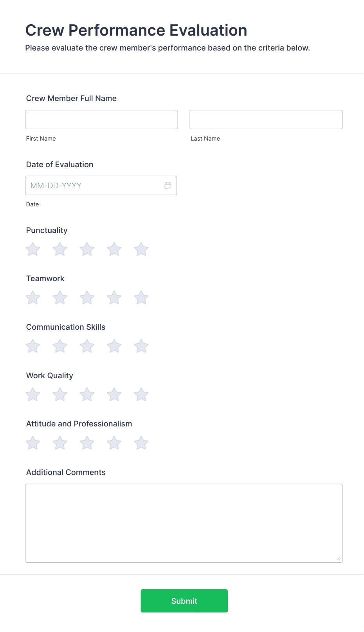Select the Date of Evaluation field
This screenshot has width=364, height=632.
tap(94, 185)
